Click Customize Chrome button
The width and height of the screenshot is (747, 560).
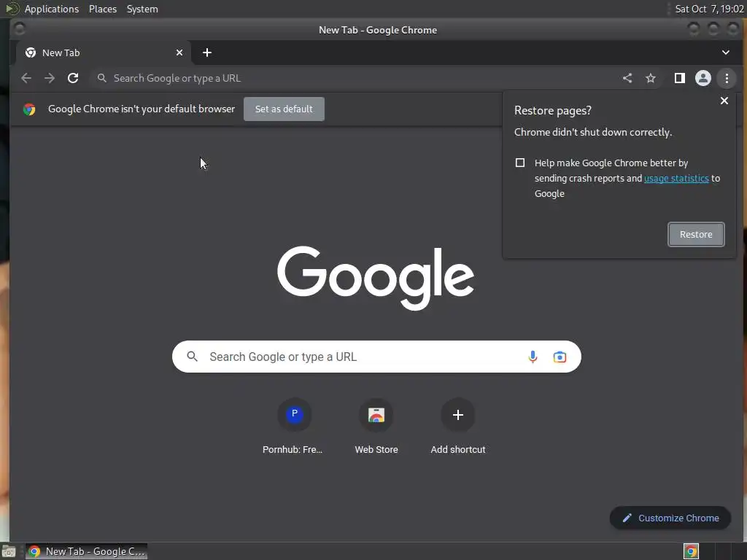670,518
